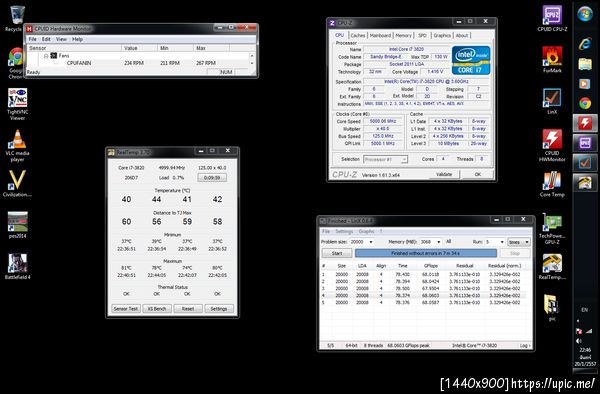The image size is (600, 394).
Task: Open the Graphs menu in LinX
Action: [366, 231]
